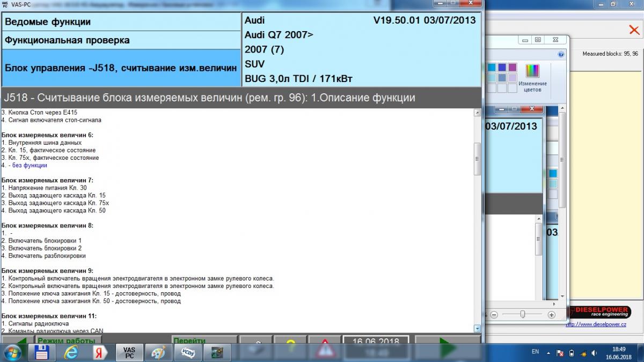Click the Paint zoom slider handle

[523, 315]
